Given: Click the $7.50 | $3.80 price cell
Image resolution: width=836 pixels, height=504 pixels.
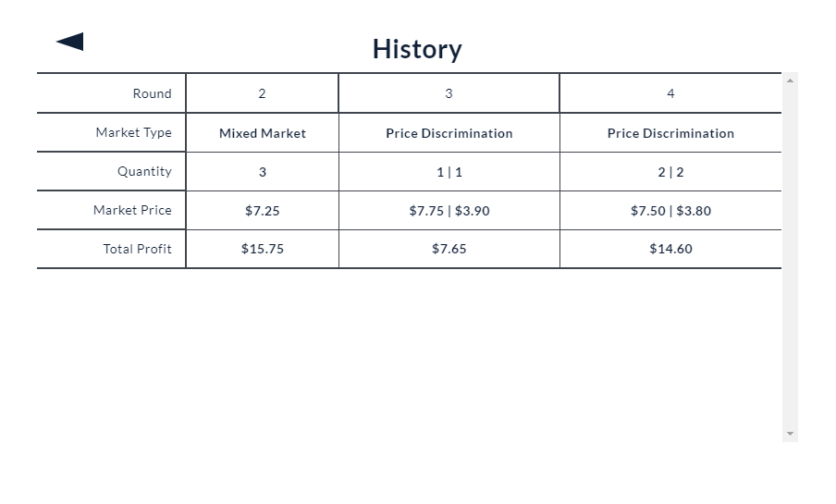Looking at the screenshot, I should tap(670, 211).
